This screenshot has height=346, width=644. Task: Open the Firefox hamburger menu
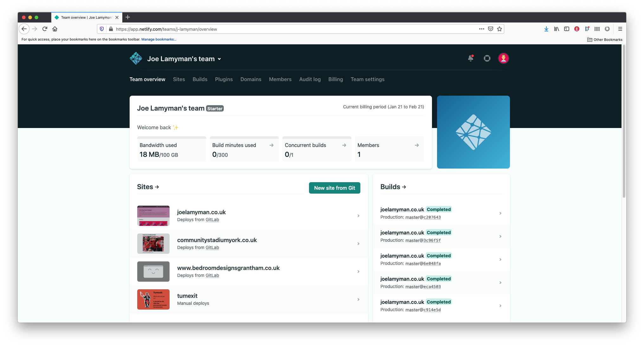point(620,29)
